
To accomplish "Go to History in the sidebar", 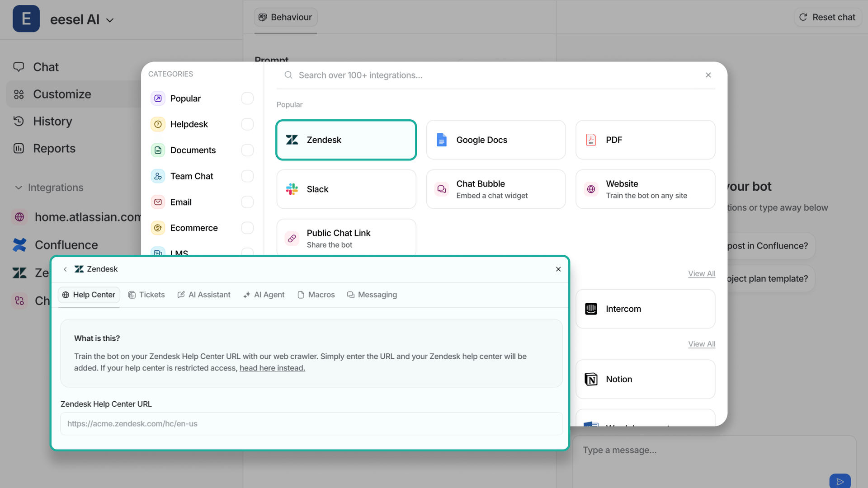I will click(52, 121).
